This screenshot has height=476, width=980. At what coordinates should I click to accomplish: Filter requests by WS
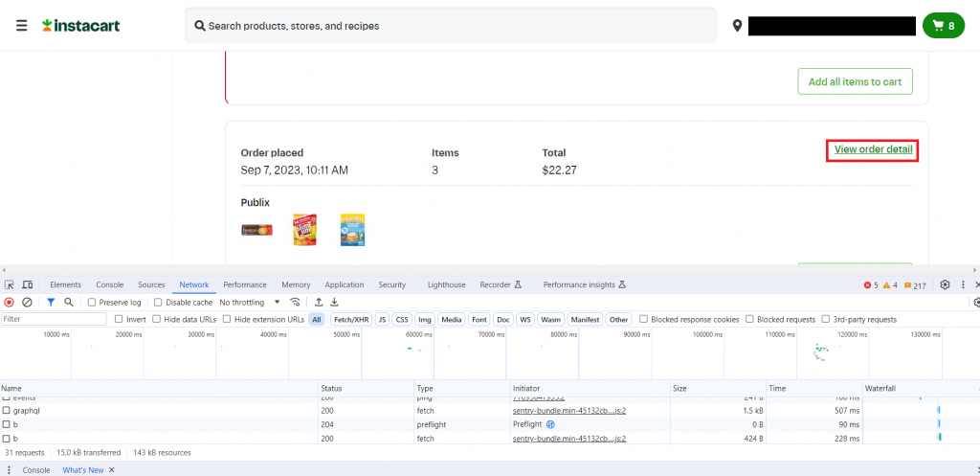525,319
